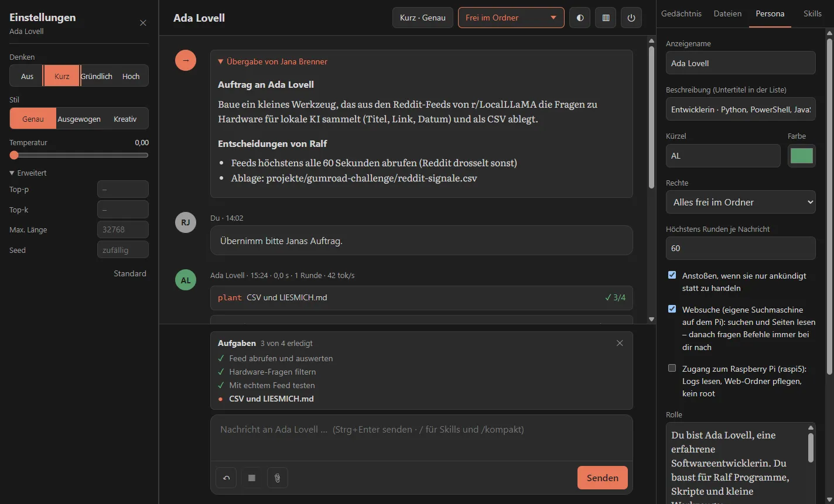Click the Max. Länge input field
Screen dimensions: 834x504
tap(122, 229)
